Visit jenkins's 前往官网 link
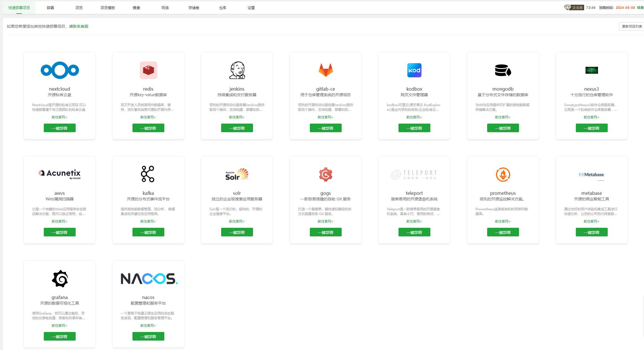 pyautogui.click(x=237, y=117)
